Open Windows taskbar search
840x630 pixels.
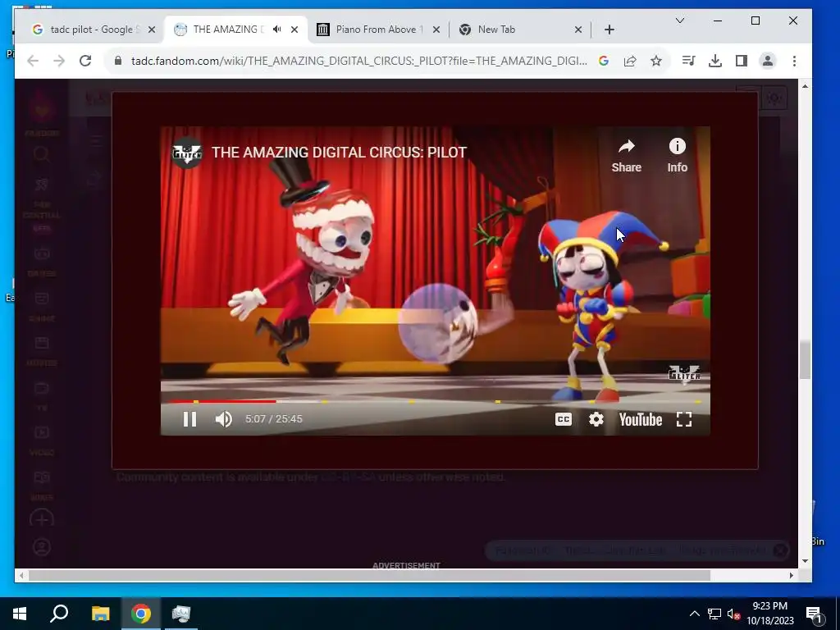[x=59, y=614]
